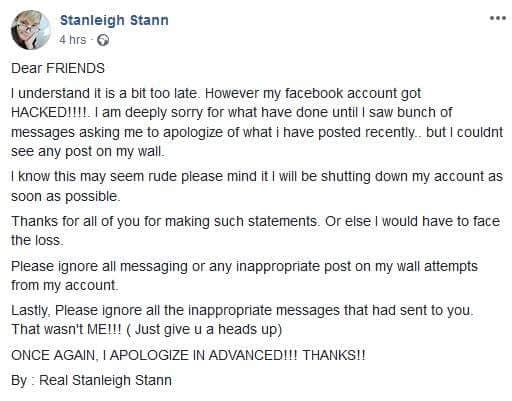This screenshot has width=512, height=401.
Task: Click the word 'HACKED!!!!!' in the post
Action: [x=50, y=112]
